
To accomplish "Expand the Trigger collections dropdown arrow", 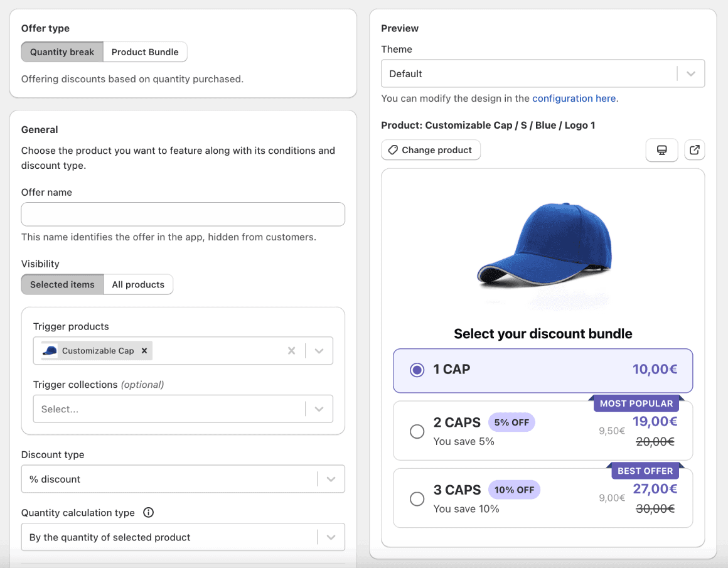I will (x=319, y=409).
